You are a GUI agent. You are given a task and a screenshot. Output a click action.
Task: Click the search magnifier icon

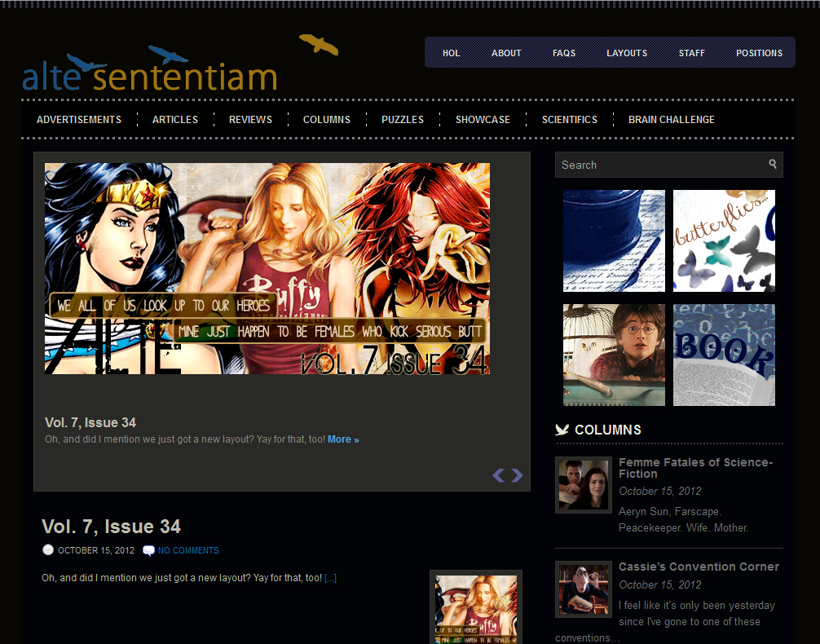point(773,164)
